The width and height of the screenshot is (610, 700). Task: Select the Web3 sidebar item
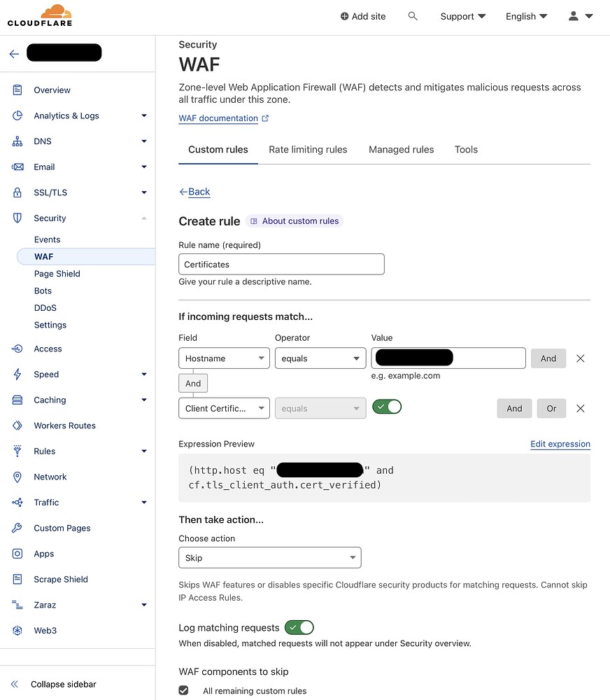point(45,630)
